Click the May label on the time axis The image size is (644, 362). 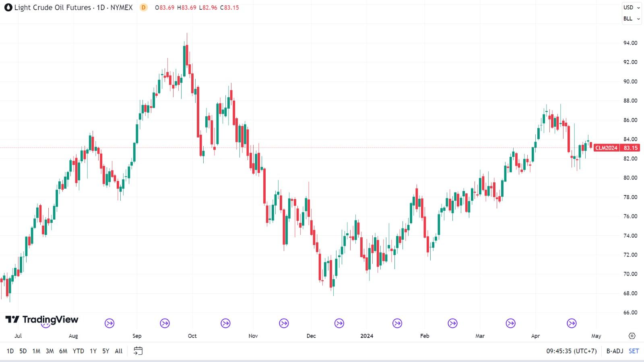point(596,336)
